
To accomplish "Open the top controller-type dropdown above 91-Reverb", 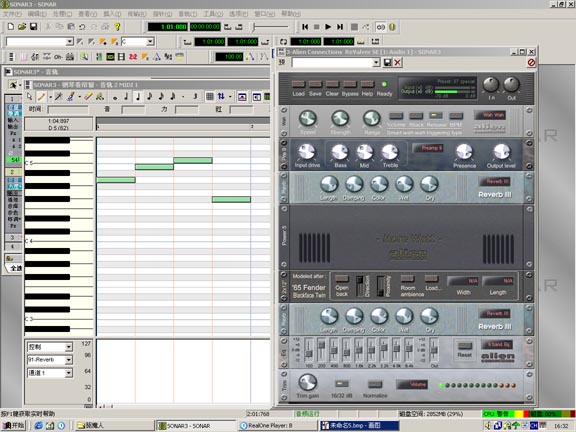I will click(68, 347).
